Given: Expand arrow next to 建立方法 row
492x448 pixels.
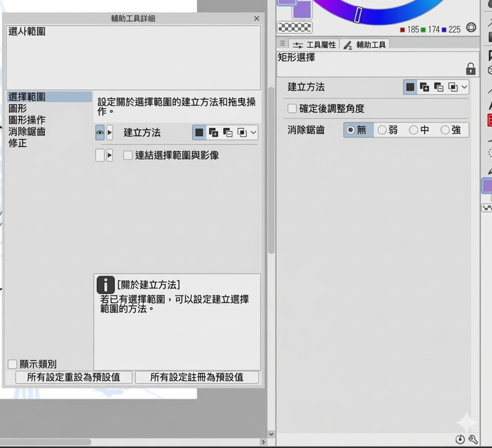Looking at the screenshot, I should pos(110,132).
